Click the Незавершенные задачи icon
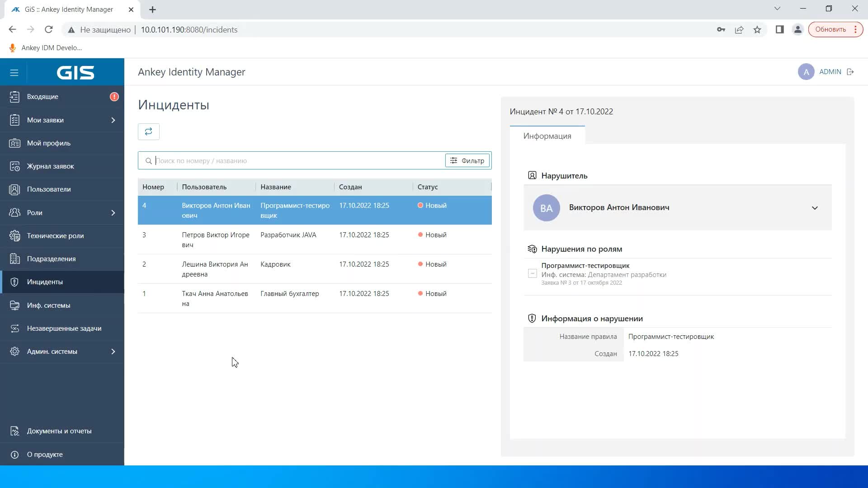Image resolution: width=868 pixels, height=488 pixels. tap(14, 328)
